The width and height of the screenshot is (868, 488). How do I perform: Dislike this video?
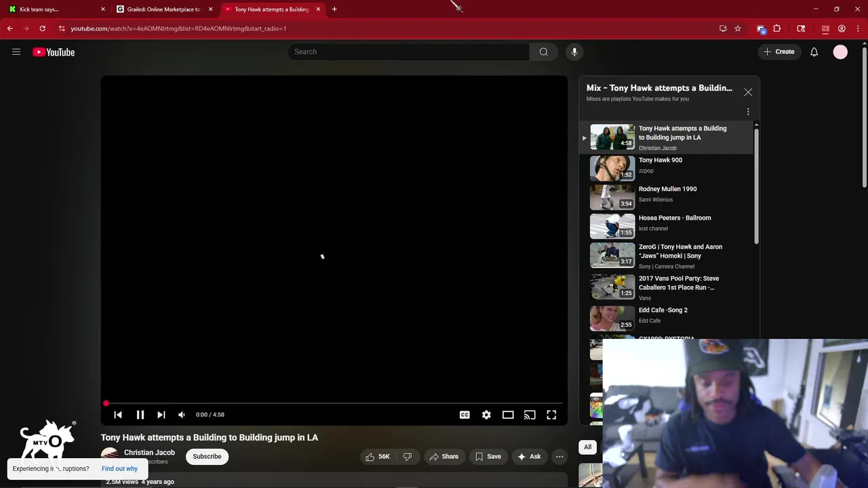[408, 457]
